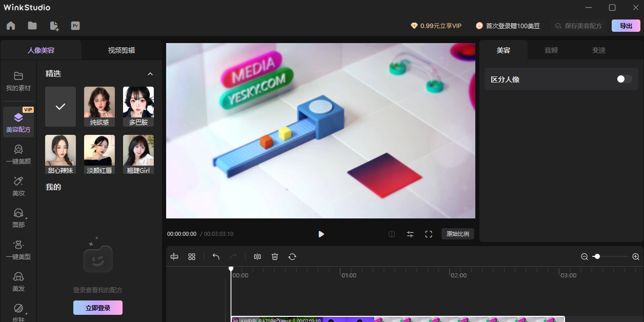Switch to the 变速 speed tab
This screenshot has height=322, width=644.
coord(598,50)
